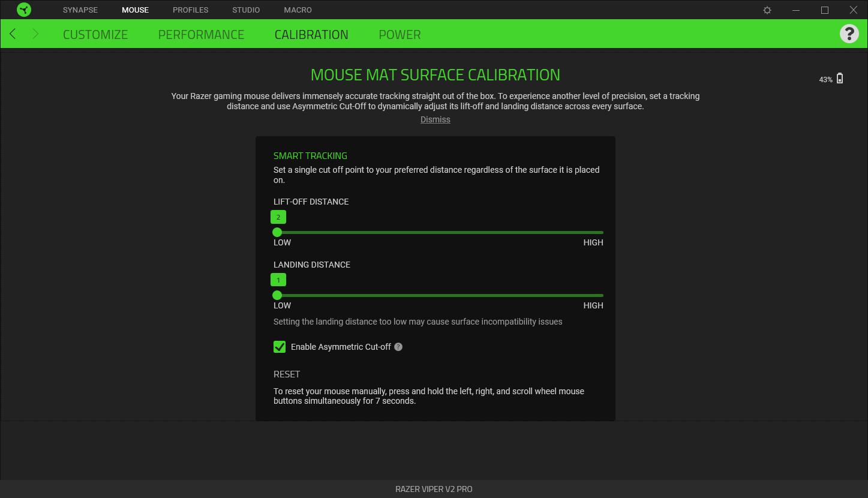Image resolution: width=868 pixels, height=498 pixels.
Task: Click the Mouse Mat Surface Calibration title
Action: (435, 75)
